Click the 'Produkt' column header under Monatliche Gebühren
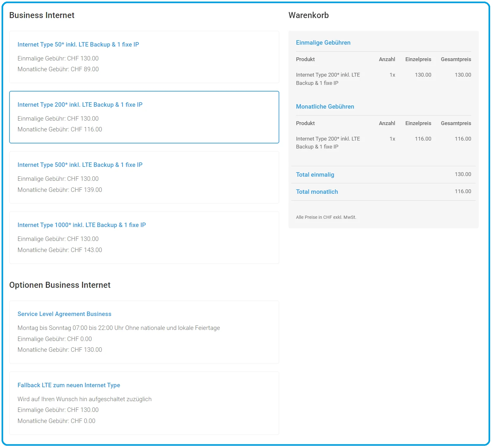 (305, 123)
